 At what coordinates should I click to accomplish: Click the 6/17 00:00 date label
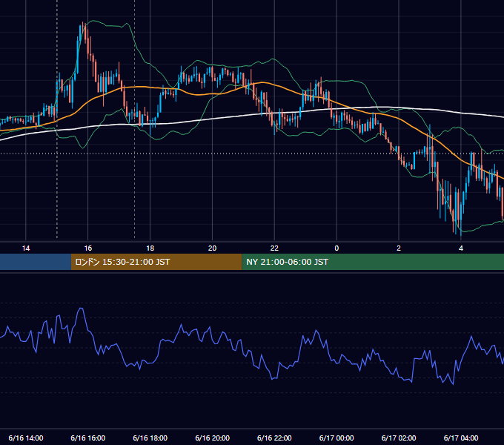coord(336,438)
